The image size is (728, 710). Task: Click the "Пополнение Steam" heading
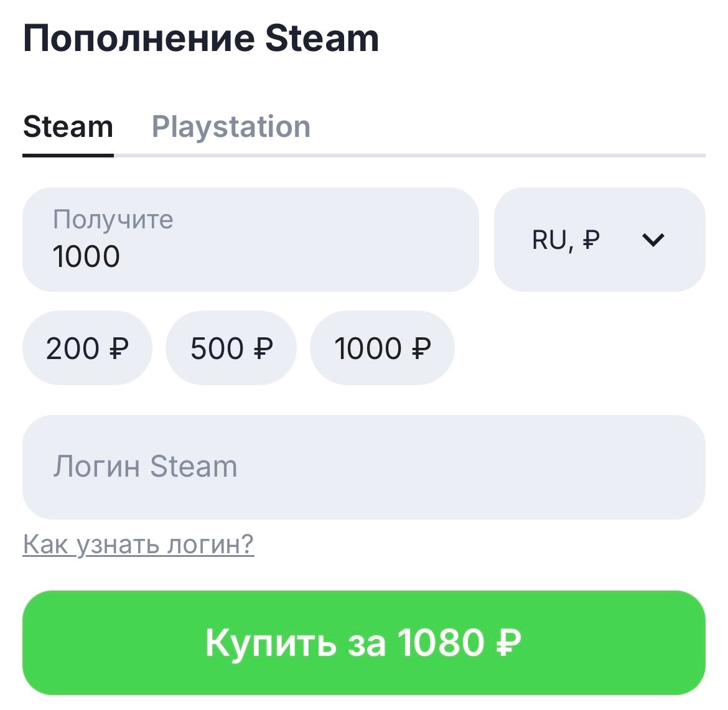point(201,39)
